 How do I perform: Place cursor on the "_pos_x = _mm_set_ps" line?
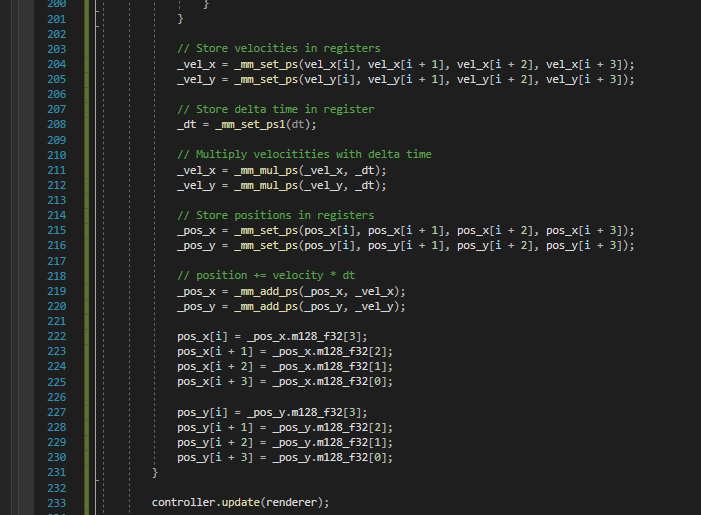pos(405,231)
